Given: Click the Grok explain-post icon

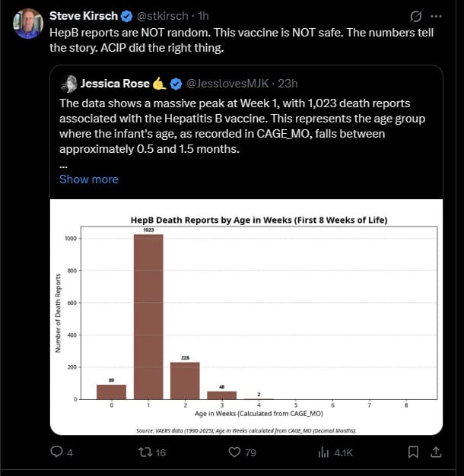Looking at the screenshot, I should click(416, 16).
